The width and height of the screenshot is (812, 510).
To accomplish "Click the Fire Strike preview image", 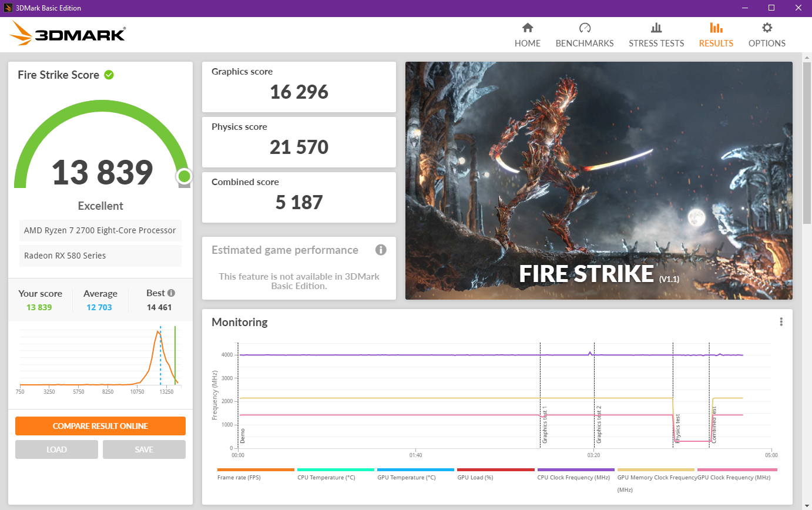I will point(599,180).
